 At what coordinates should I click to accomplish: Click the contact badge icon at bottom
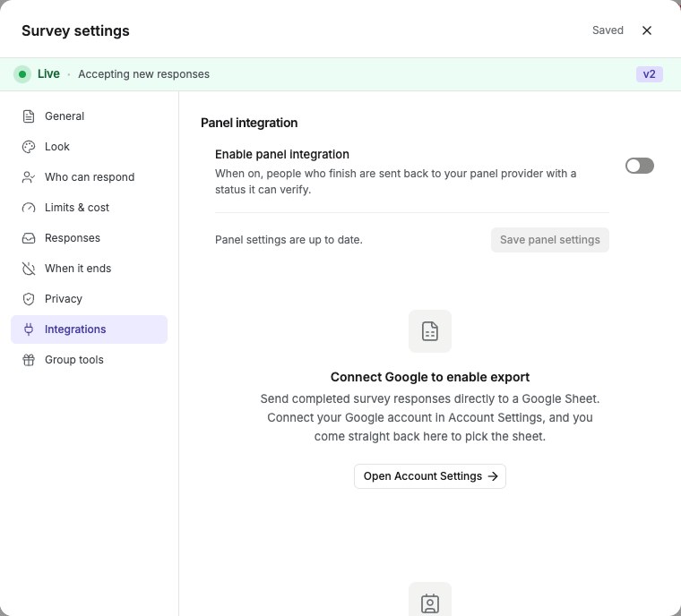430,603
